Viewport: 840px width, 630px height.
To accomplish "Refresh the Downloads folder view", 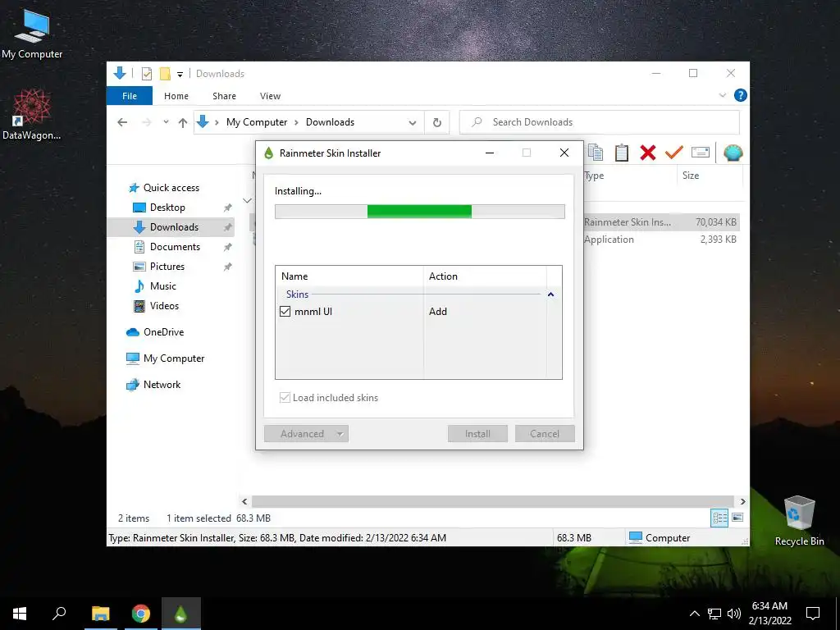I will click(x=437, y=122).
